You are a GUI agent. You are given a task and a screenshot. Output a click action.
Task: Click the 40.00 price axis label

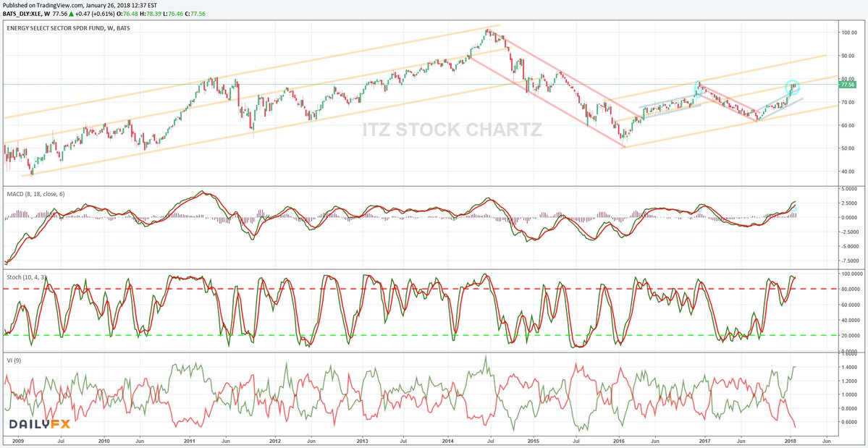pyautogui.click(x=848, y=172)
